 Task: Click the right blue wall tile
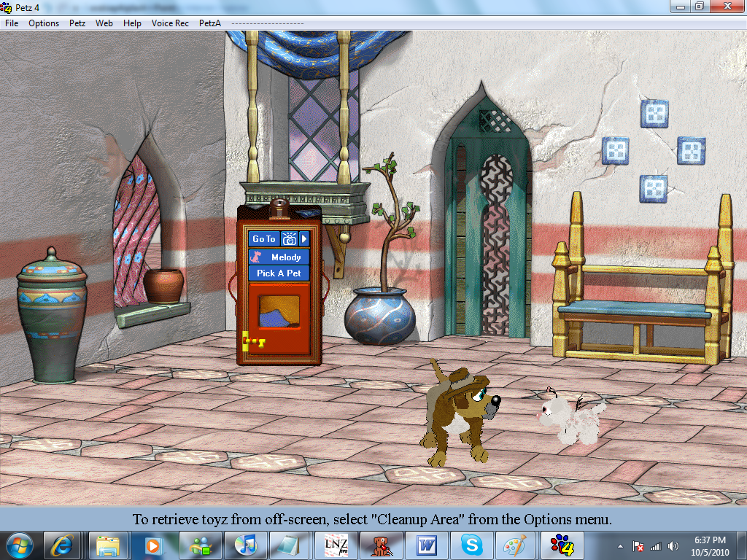692,150
